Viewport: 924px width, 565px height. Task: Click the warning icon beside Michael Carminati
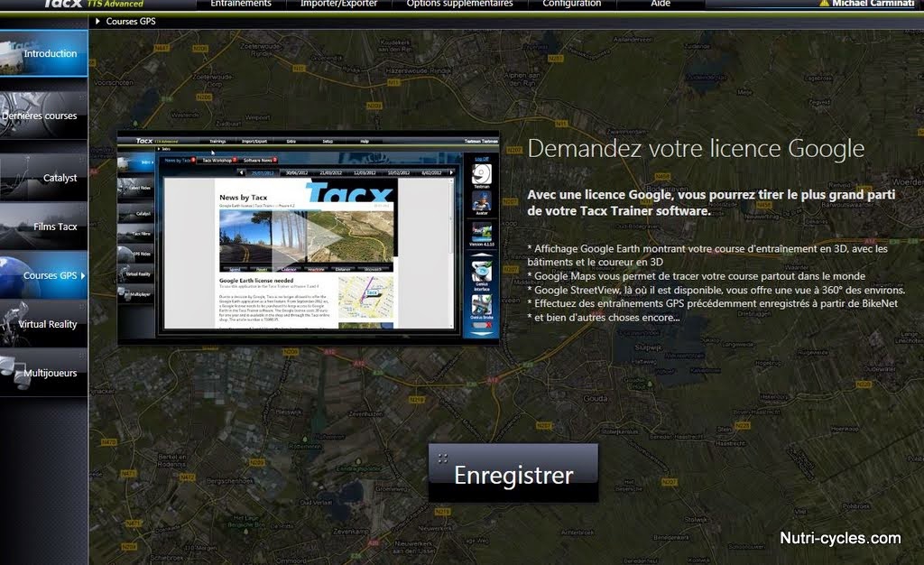[x=825, y=4]
